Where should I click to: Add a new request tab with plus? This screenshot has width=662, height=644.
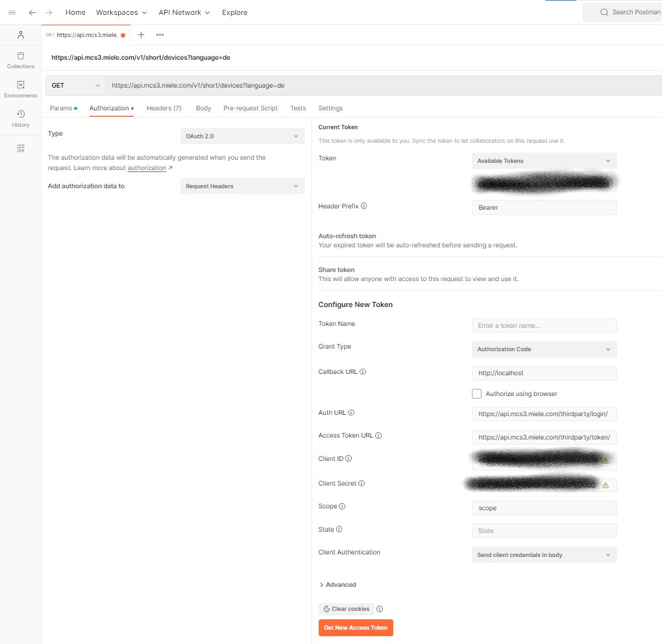(141, 34)
